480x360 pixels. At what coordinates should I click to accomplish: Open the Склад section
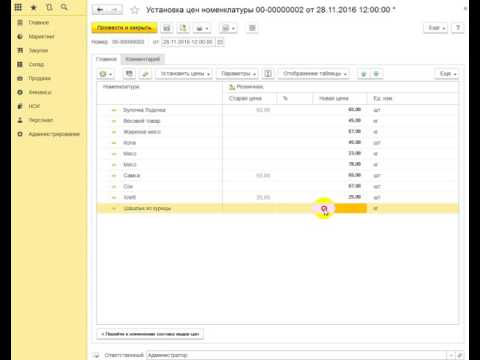(36, 64)
